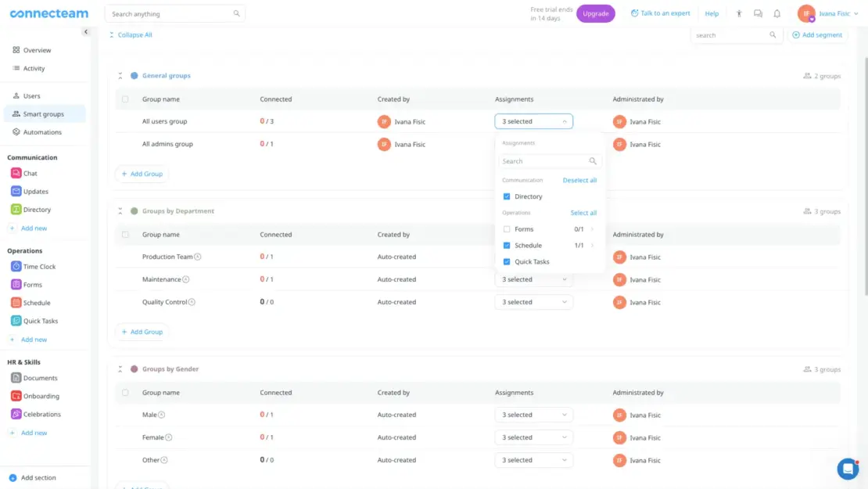Click the notification bell icon
The image size is (868, 489).
[x=777, y=13]
